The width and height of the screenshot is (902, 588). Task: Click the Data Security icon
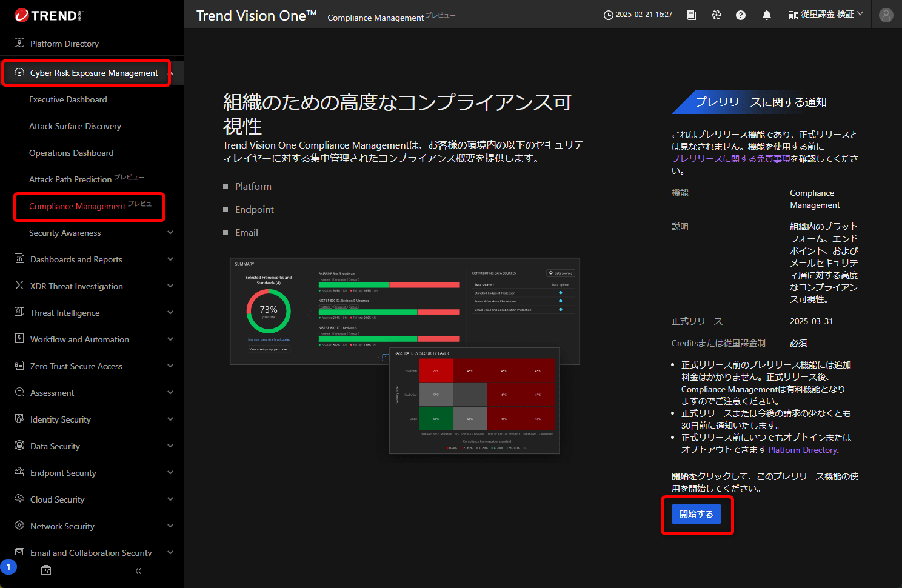[19, 446]
